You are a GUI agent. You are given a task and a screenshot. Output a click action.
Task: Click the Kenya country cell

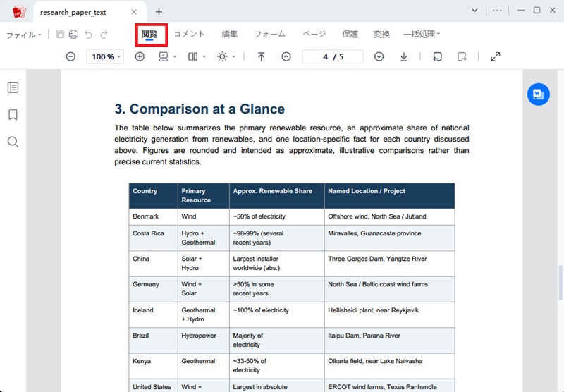153,366
